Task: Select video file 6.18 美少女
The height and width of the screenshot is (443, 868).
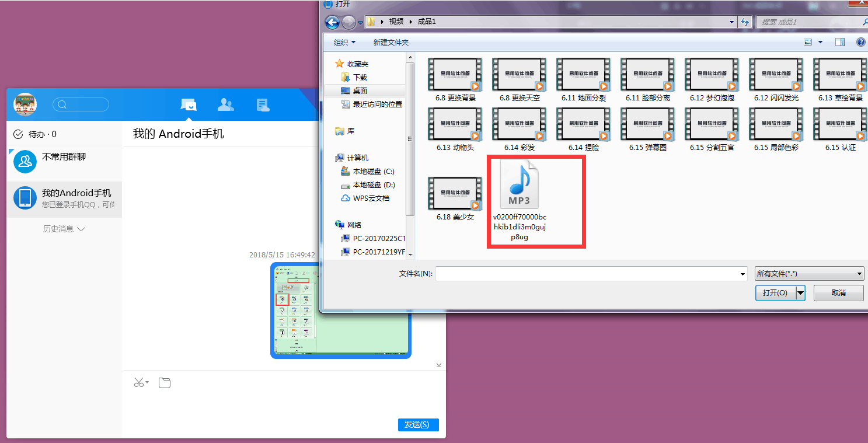Action: (x=455, y=199)
